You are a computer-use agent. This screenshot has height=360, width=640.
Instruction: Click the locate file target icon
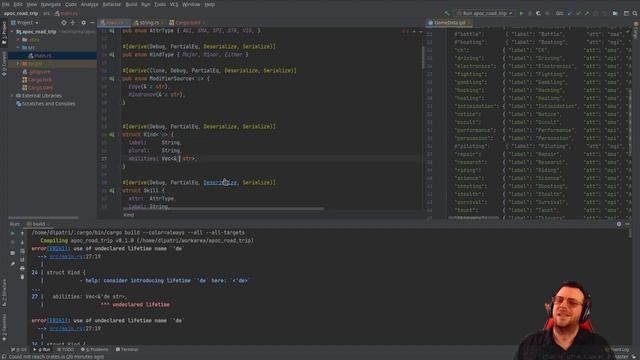point(64,23)
